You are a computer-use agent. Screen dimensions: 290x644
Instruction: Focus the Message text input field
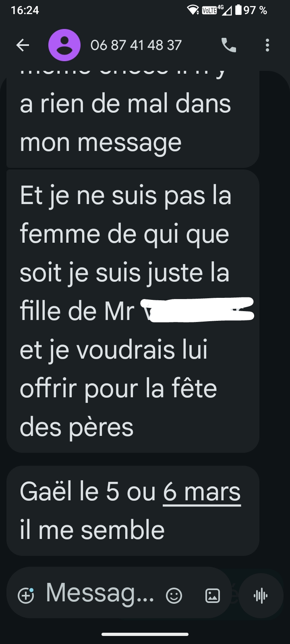coord(100,593)
